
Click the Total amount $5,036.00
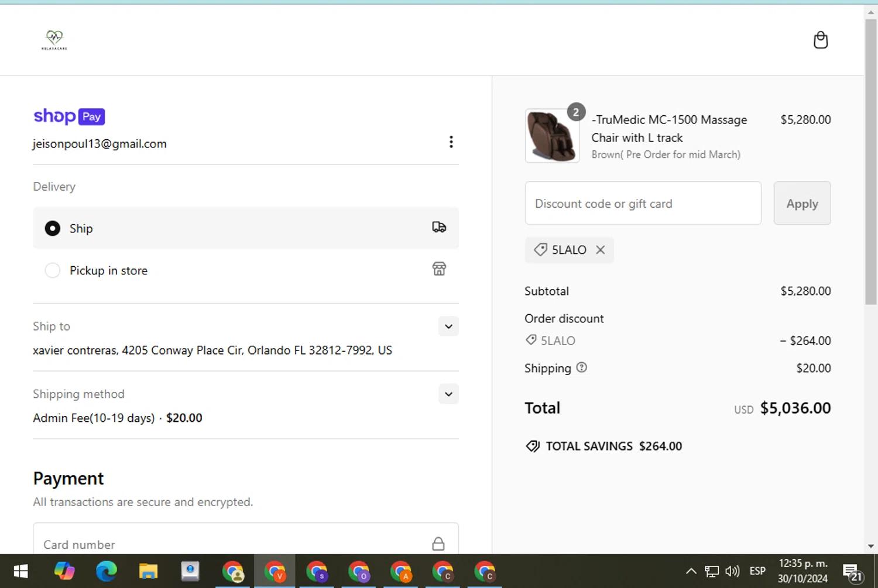tap(795, 408)
